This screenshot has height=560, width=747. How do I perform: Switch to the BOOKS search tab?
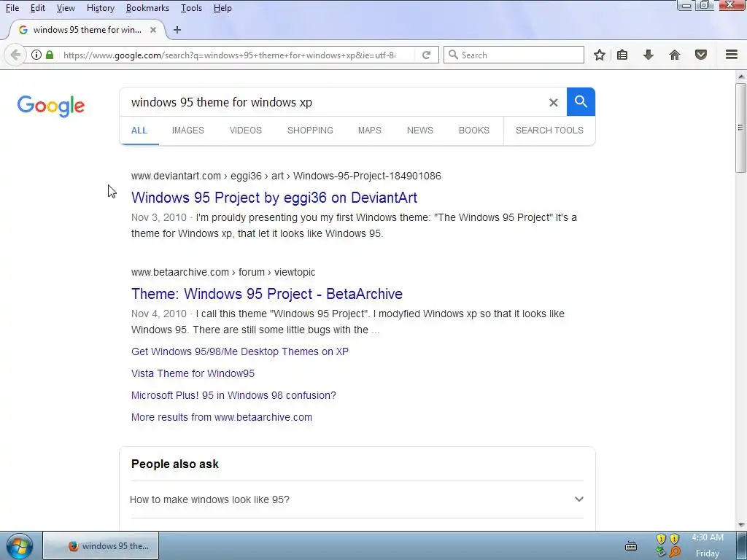[474, 130]
